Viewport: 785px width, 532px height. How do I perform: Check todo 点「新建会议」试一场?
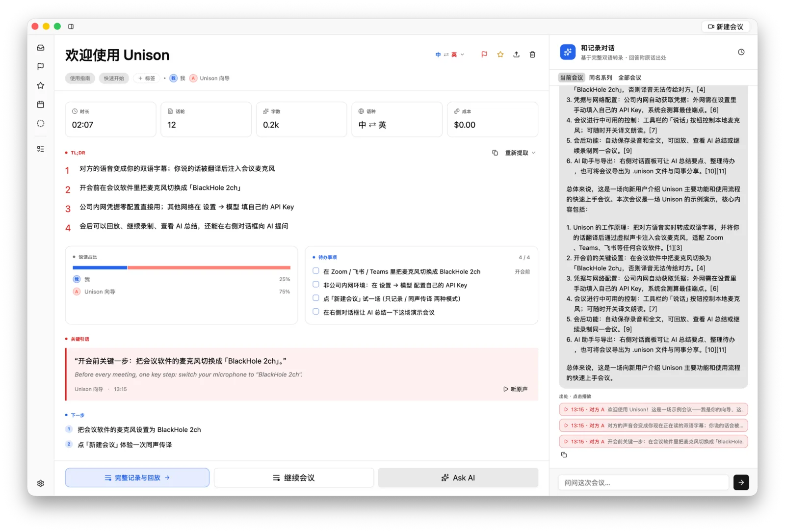(316, 298)
